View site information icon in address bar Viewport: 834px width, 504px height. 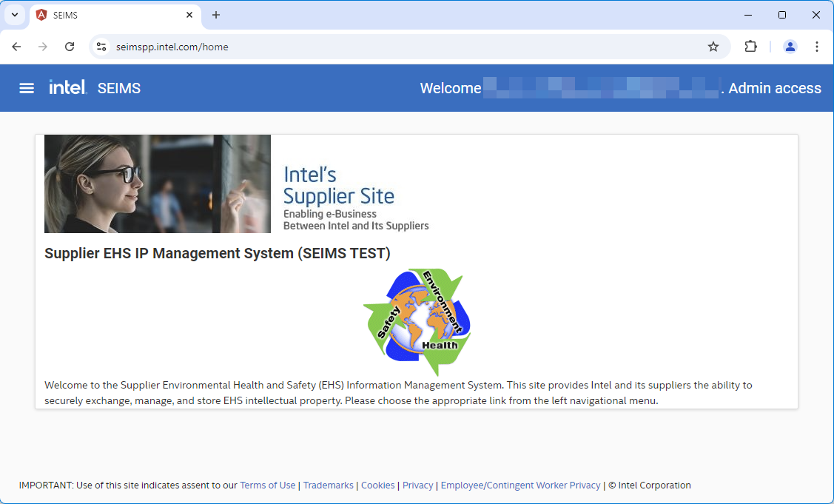[x=101, y=47]
